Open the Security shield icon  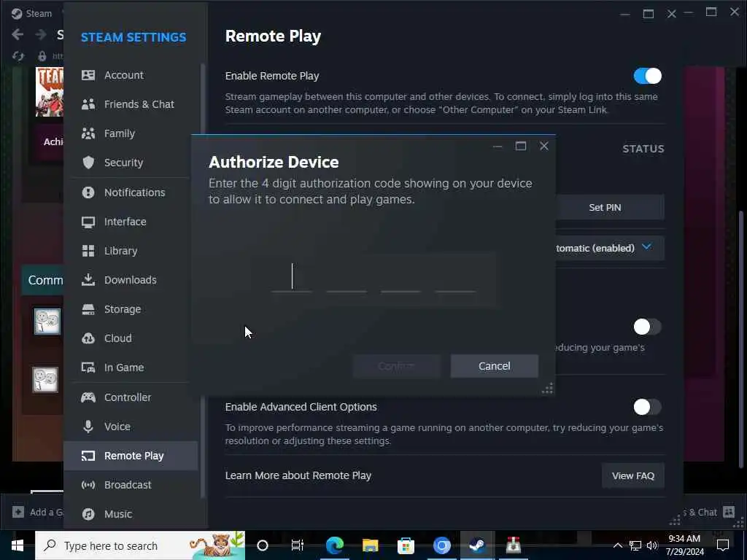88,163
